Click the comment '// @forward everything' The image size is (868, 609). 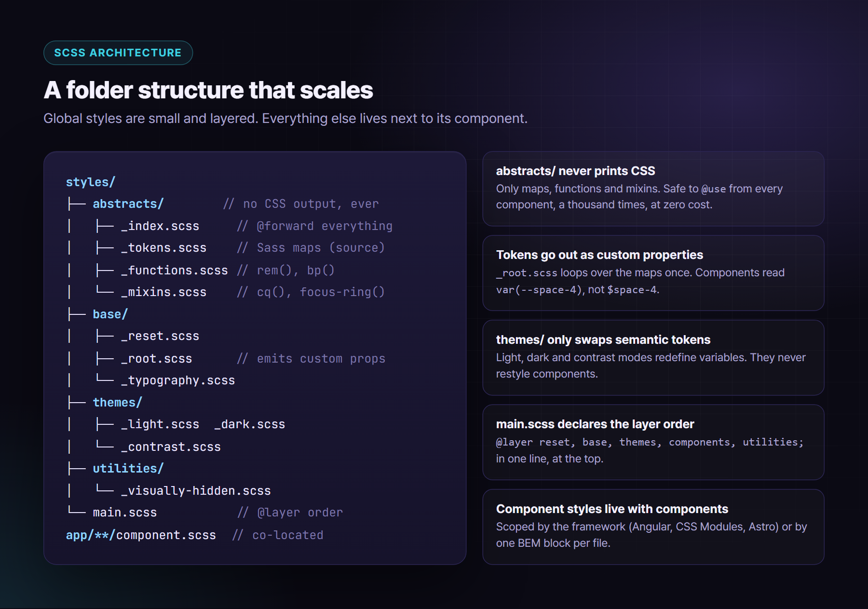point(315,226)
